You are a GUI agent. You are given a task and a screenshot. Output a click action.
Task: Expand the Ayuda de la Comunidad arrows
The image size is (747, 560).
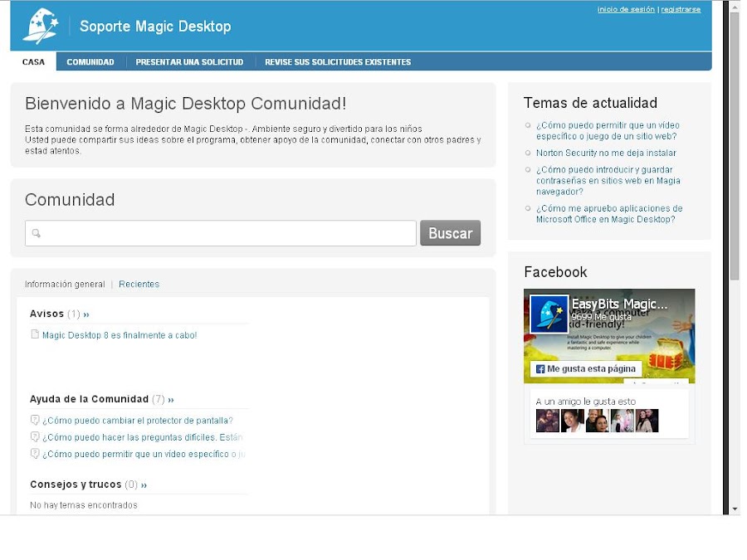pyautogui.click(x=171, y=400)
